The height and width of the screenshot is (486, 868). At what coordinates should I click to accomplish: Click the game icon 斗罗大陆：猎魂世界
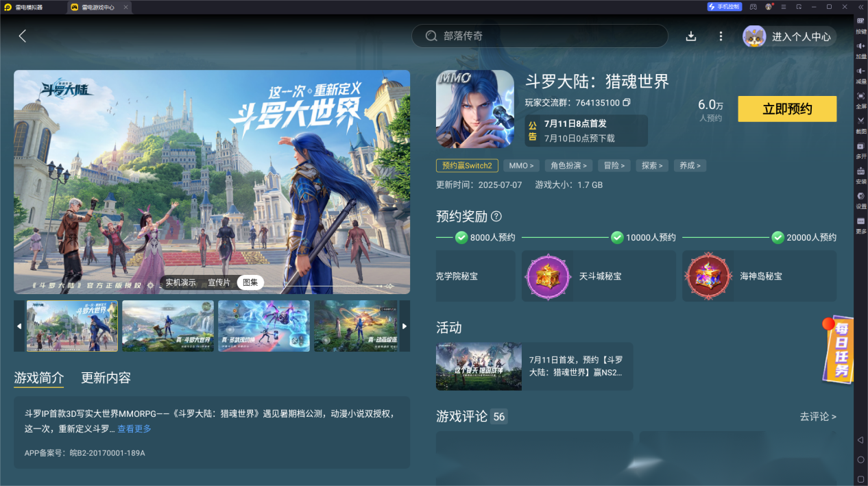click(474, 109)
